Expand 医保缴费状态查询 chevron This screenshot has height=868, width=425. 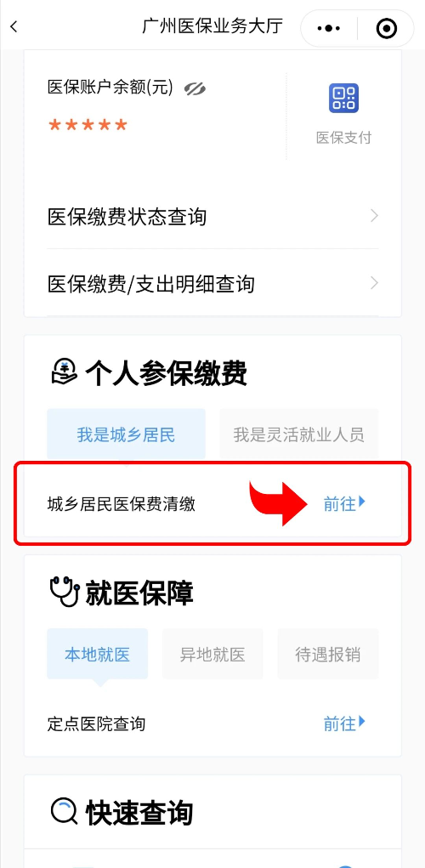click(x=375, y=215)
